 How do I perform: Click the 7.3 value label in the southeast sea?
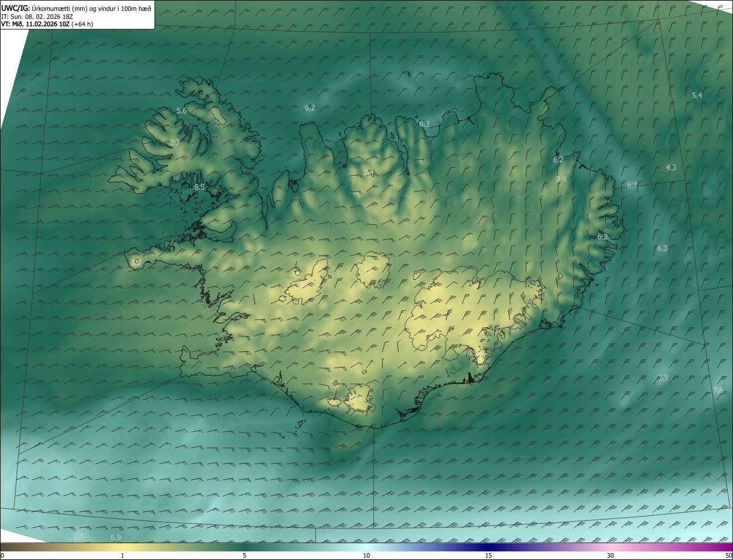click(x=663, y=378)
